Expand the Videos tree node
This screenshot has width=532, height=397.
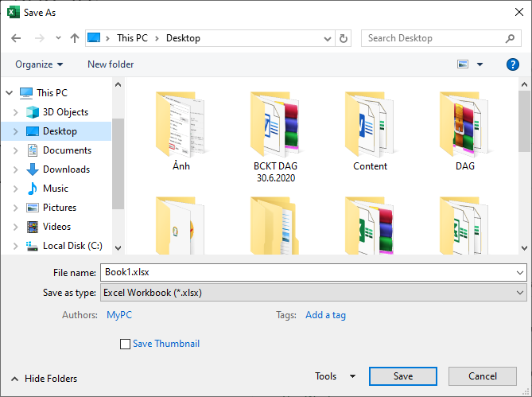(x=16, y=227)
